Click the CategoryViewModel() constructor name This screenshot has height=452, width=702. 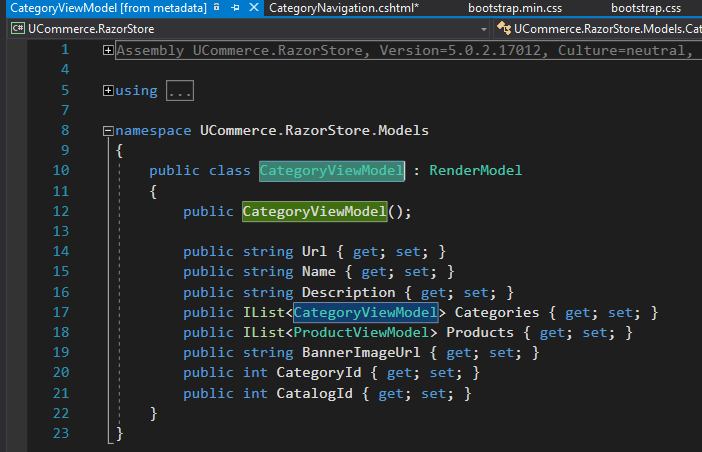(x=314, y=212)
